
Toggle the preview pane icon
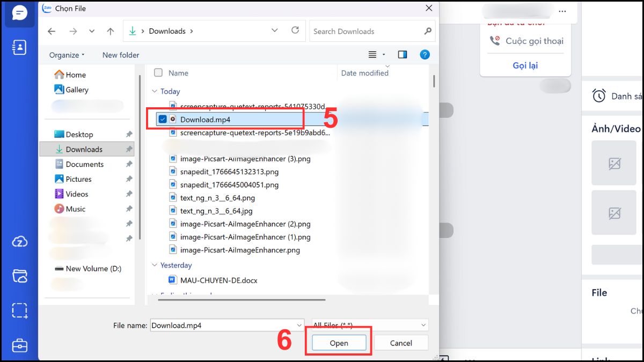(402, 55)
